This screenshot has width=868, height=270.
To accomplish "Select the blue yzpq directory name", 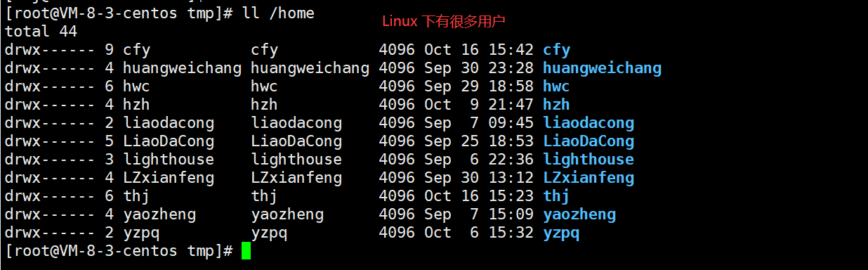I will tap(561, 233).
